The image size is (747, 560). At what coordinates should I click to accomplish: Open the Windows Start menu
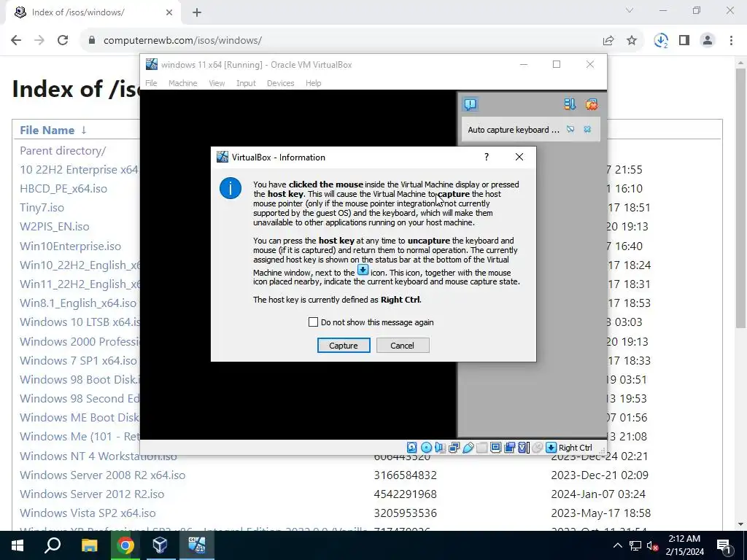(18, 545)
